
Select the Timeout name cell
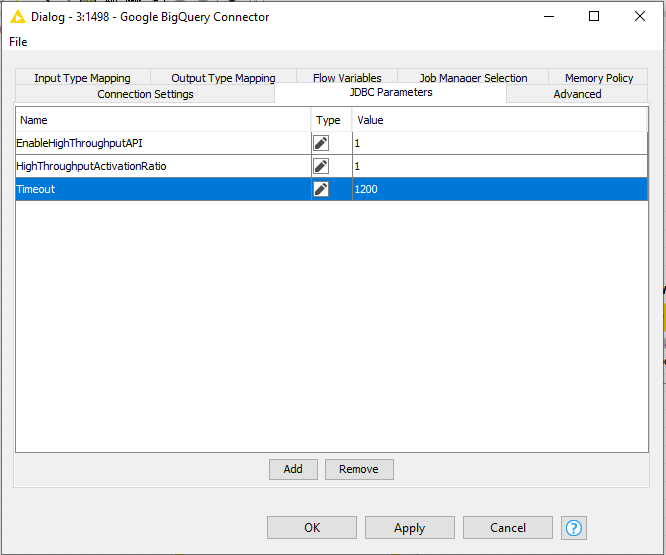pos(163,189)
